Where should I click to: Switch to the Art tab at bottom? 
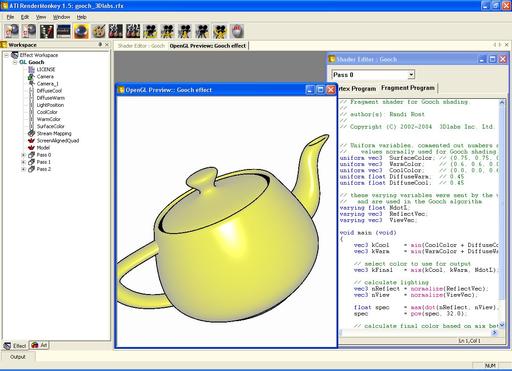click(x=39, y=345)
